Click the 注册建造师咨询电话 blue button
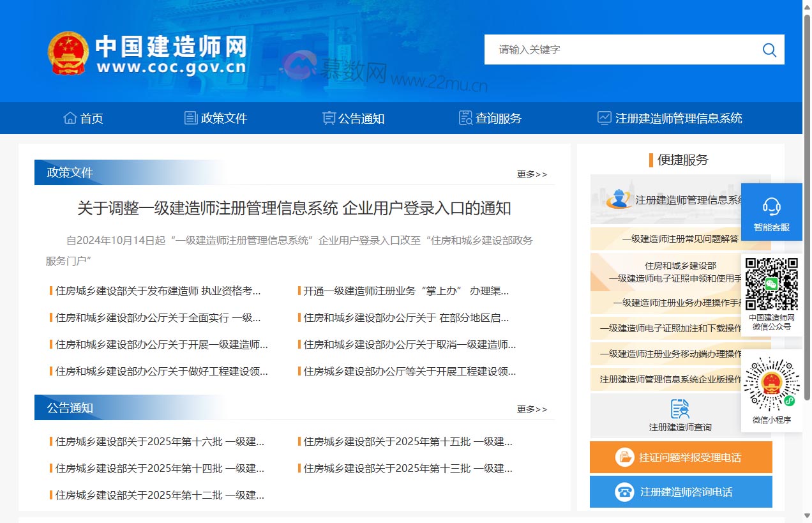 click(680, 492)
